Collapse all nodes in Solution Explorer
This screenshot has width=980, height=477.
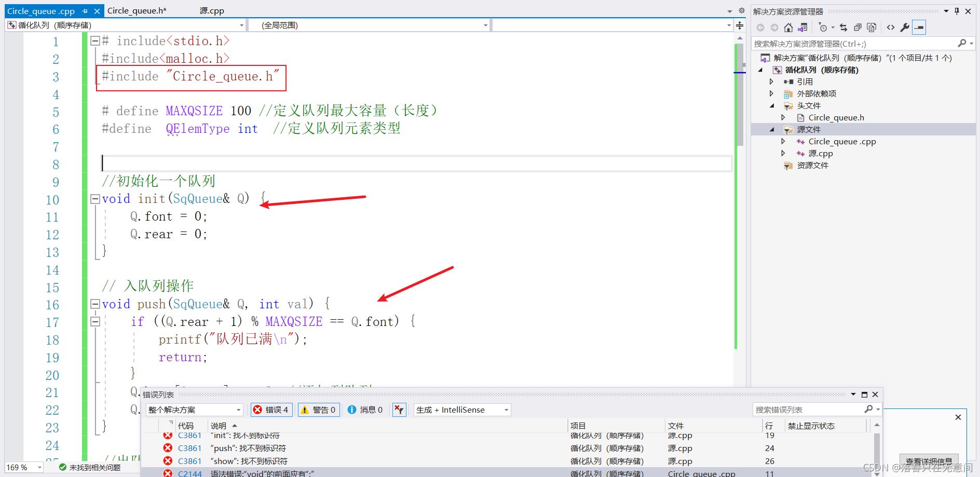click(x=857, y=28)
